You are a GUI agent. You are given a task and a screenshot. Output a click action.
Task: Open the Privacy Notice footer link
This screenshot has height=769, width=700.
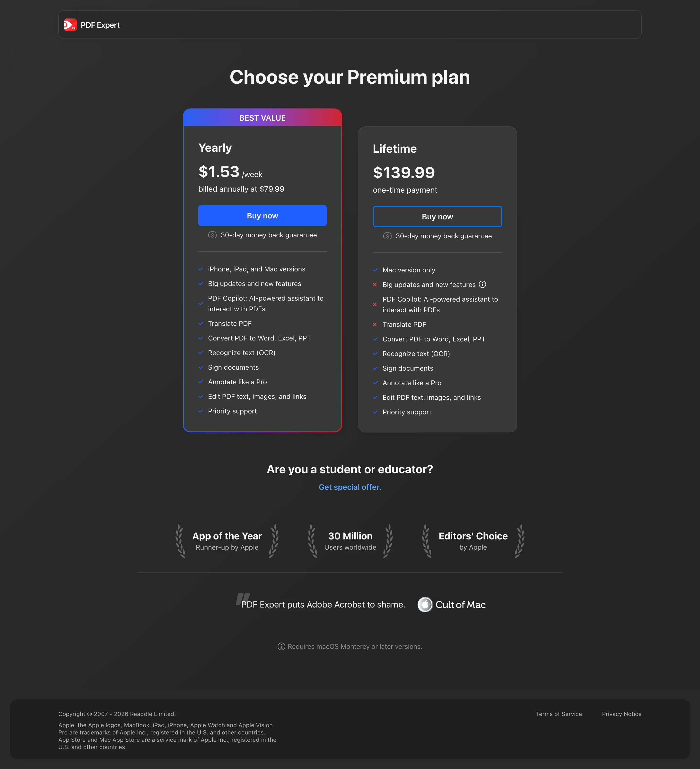(x=621, y=714)
